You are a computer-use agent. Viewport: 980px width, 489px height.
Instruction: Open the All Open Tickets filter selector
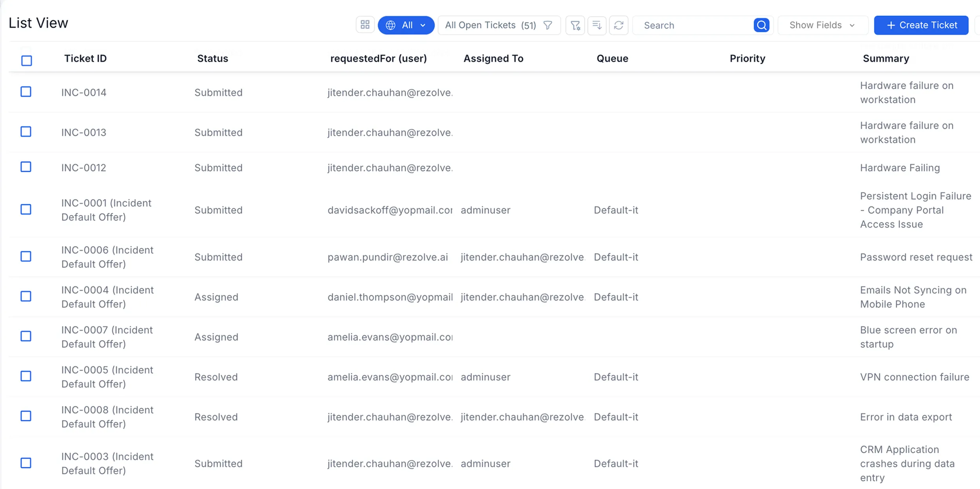point(490,25)
